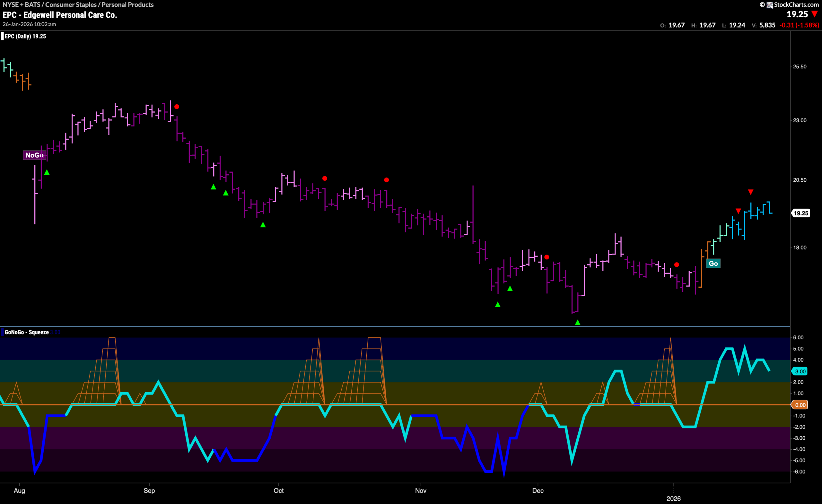Click the 6.00 oscillator axis label
This screenshot has height=504, width=822.
click(x=798, y=338)
